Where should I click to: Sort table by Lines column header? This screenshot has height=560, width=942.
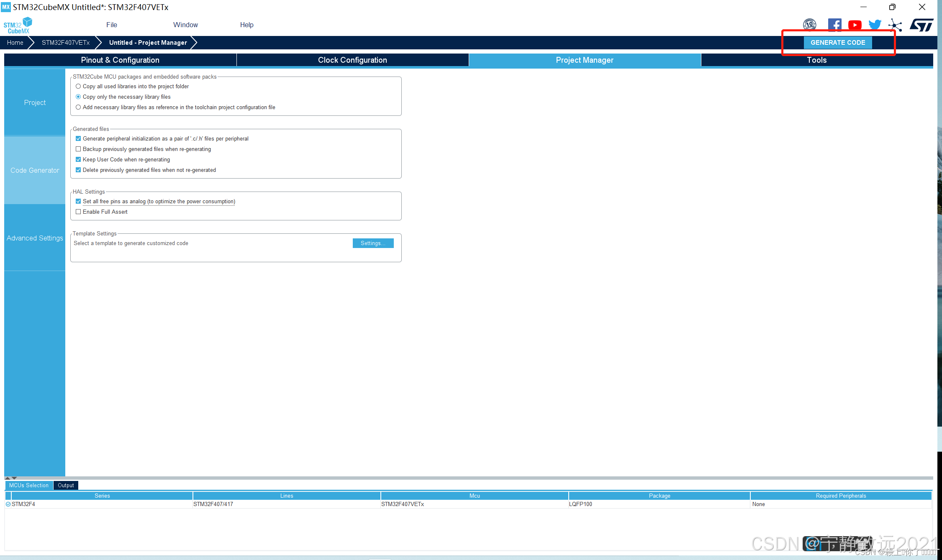coord(287,496)
